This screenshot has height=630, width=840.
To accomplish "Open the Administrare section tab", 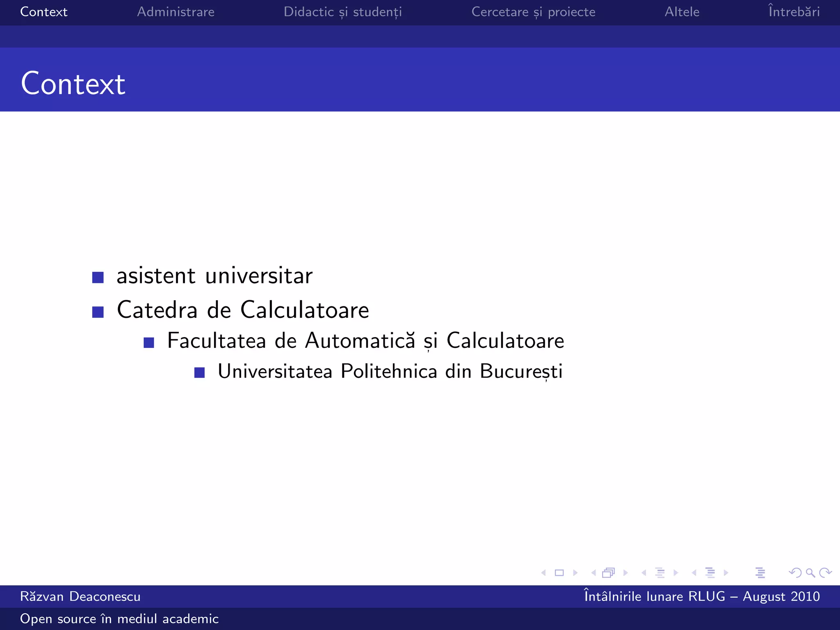I will tap(176, 12).
